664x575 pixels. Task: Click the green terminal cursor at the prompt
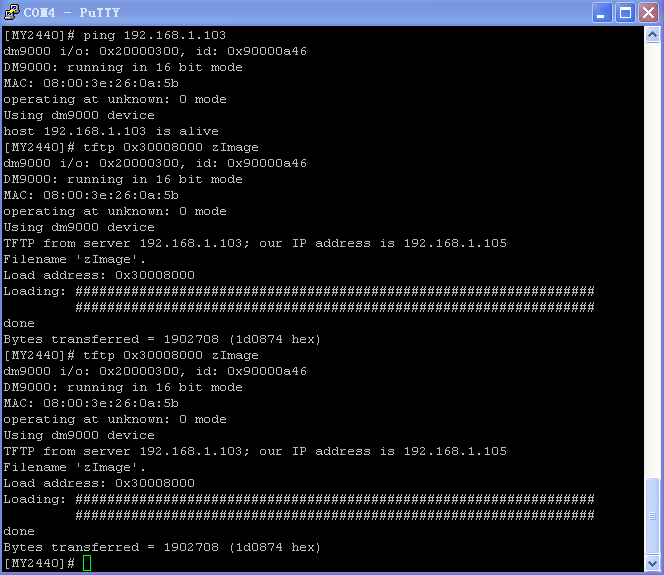[x=87, y=563]
